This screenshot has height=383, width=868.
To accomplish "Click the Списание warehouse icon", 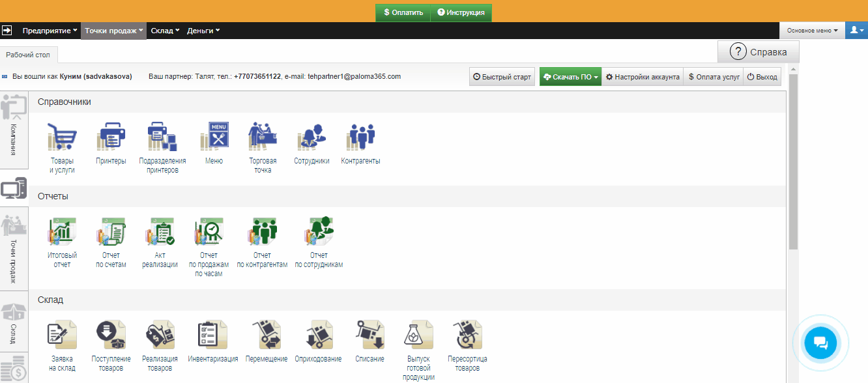I will tap(369, 335).
